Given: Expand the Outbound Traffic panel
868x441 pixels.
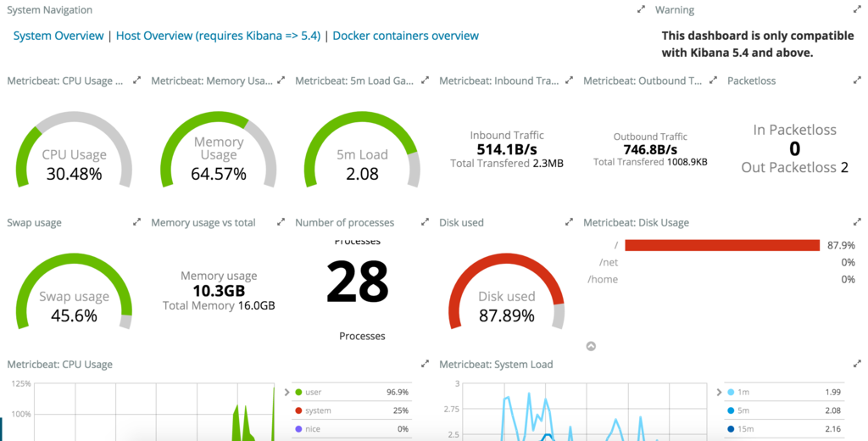Looking at the screenshot, I should [713, 81].
